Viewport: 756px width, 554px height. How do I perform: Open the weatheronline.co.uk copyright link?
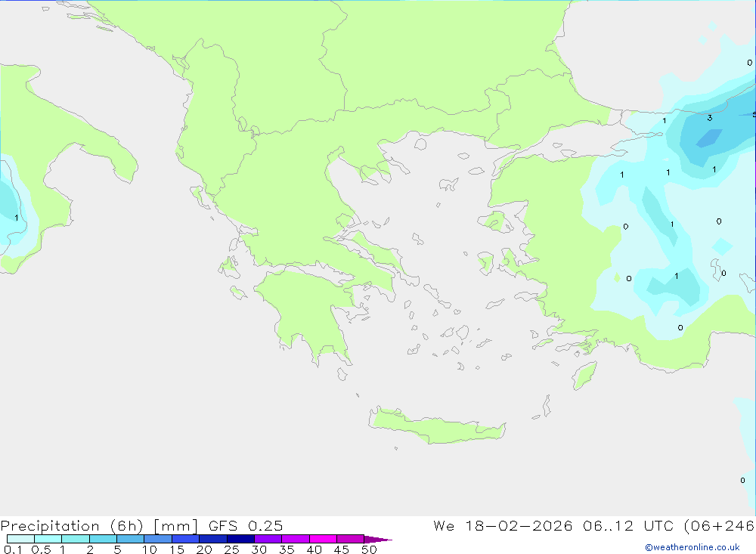tap(692, 547)
